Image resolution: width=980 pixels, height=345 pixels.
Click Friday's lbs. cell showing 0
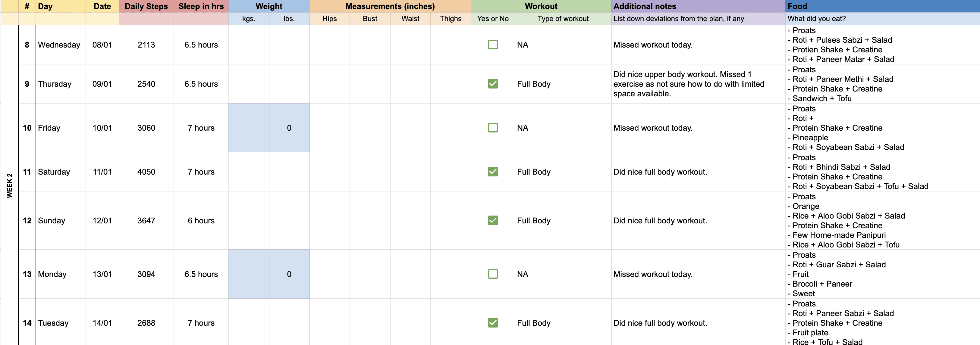[289, 128]
